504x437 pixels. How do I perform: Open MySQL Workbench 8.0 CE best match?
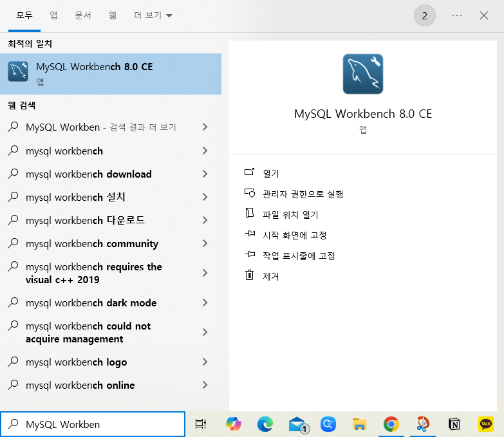111,74
